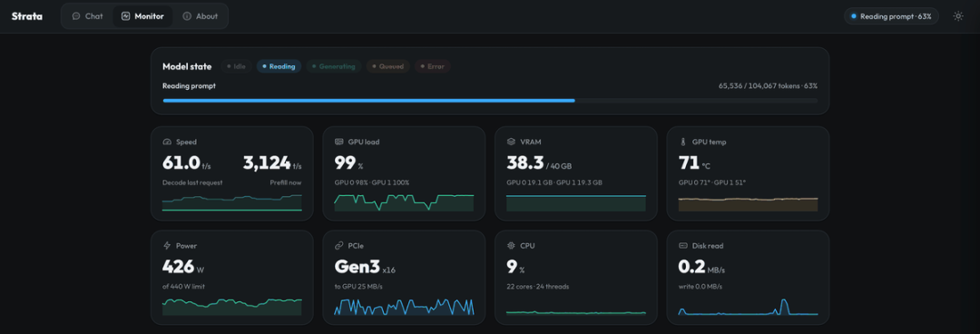Click the Power lightning bolt icon
This screenshot has width=980, height=334.
pyautogui.click(x=167, y=246)
